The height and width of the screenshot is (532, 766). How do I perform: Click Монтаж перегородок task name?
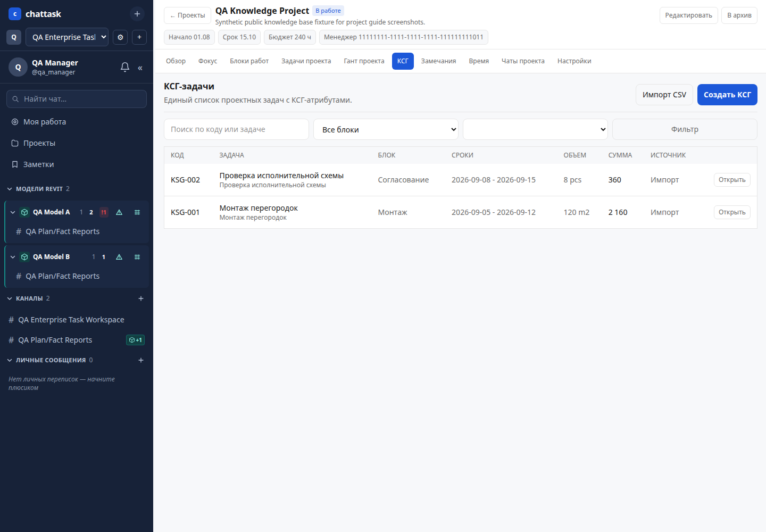point(259,208)
